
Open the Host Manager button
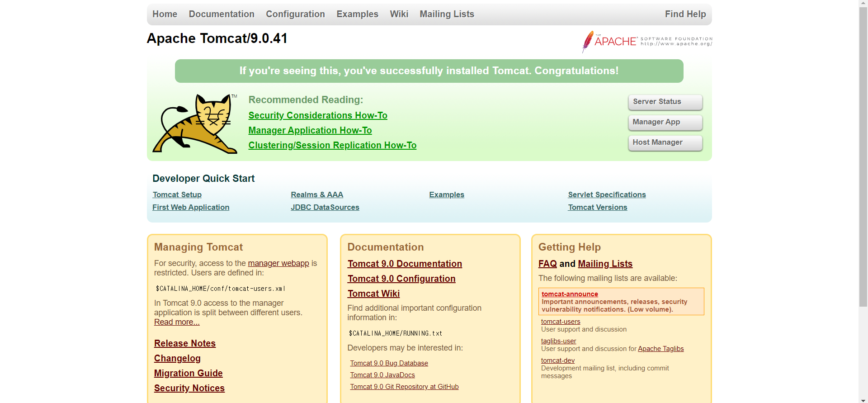coord(665,142)
